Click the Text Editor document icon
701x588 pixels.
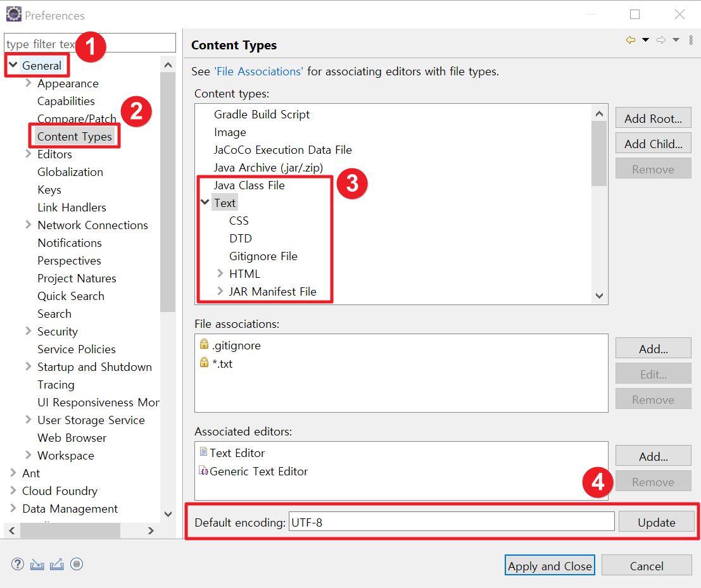point(203,452)
